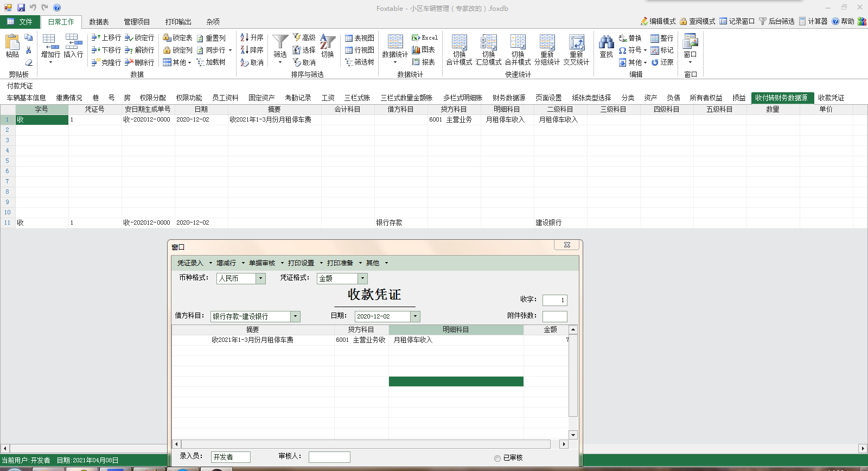868x471 pixels.
Task: Open the 三栏式账 table tab
Action: (357, 98)
